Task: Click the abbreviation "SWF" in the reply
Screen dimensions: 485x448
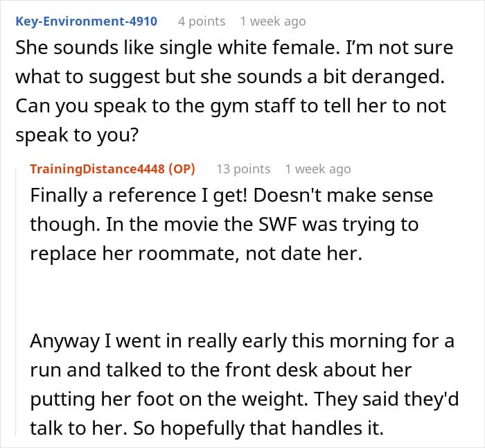Action: (278, 224)
